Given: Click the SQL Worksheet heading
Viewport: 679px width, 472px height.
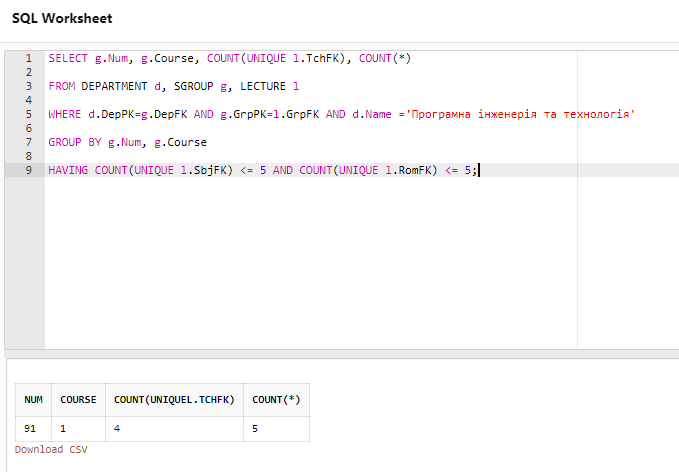Looking at the screenshot, I should [x=62, y=18].
